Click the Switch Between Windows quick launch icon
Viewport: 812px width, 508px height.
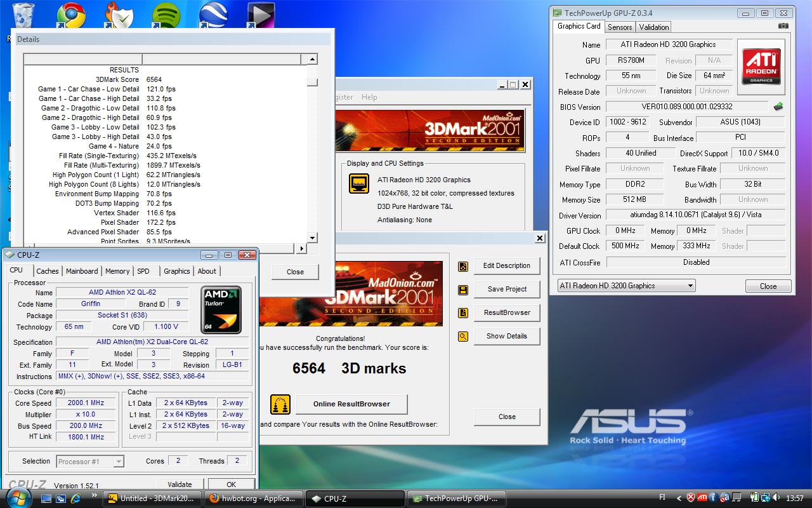point(62,498)
